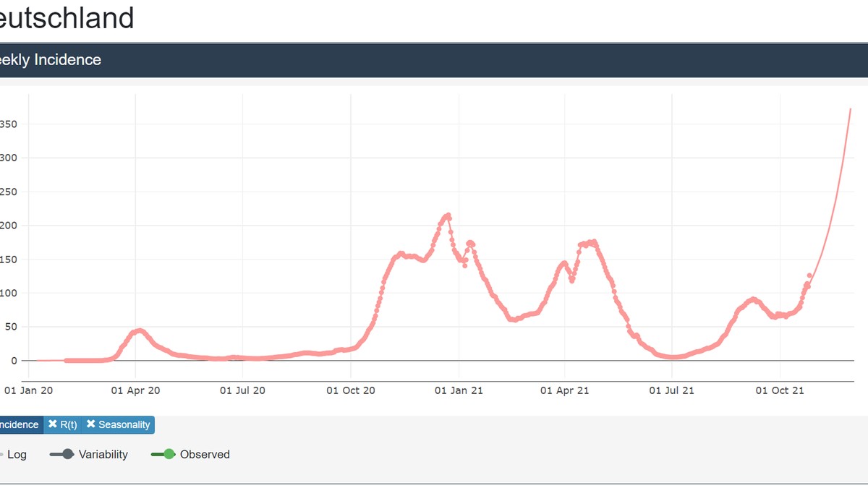
Task: Click the late April 2021 peak on the curve
Action: click(592, 242)
